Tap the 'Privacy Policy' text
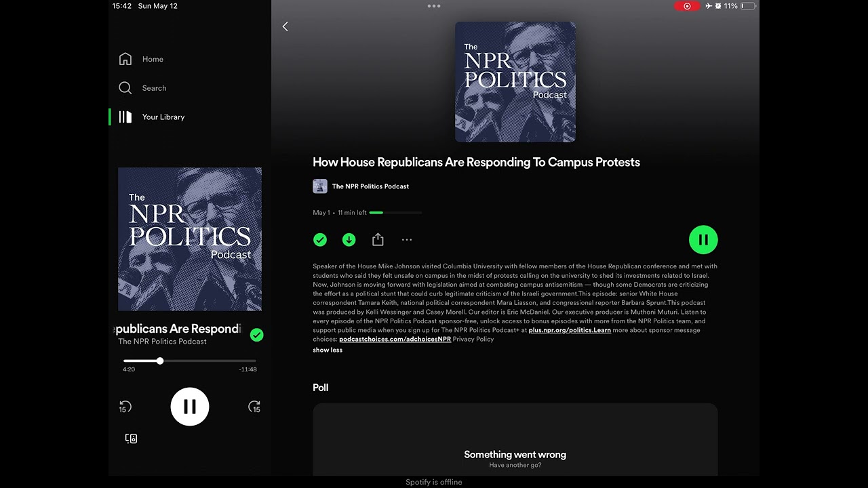868x488 pixels. point(473,339)
